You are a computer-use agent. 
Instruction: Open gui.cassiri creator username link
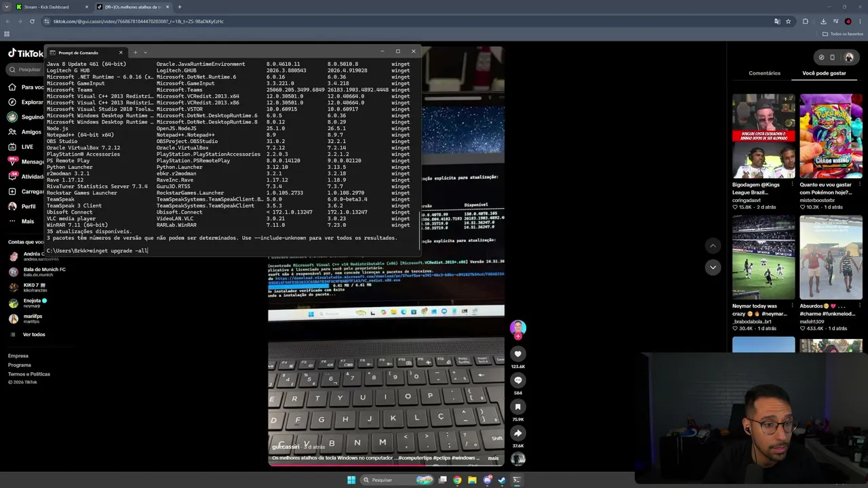click(x=285, y=447)
